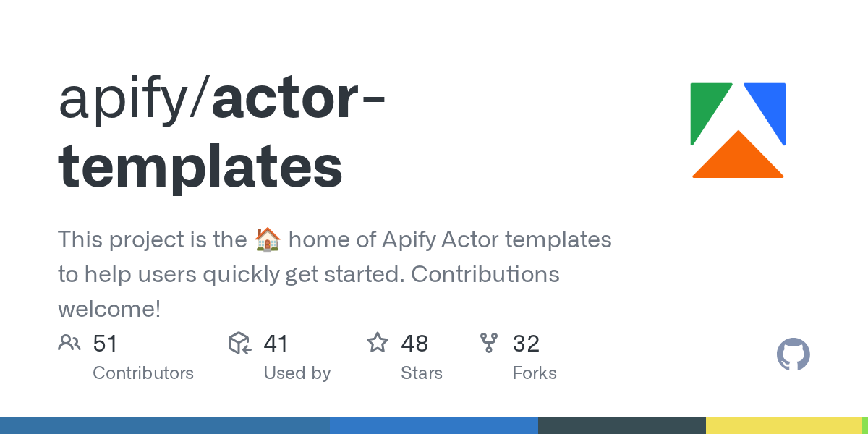868x434 pixels.
Task: Click the small green language bar segment
Action: 864,425
